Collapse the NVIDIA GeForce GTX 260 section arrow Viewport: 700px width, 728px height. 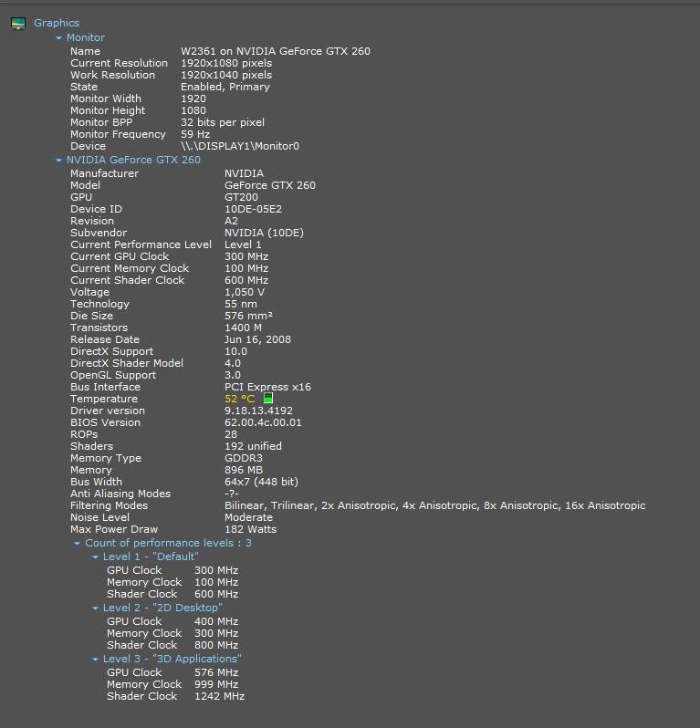tap(58, 160)
